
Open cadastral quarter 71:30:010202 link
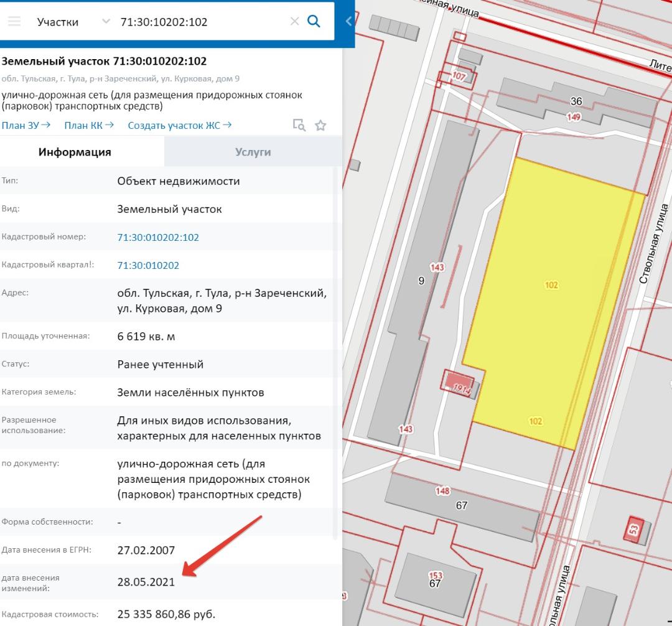point(148,265)
